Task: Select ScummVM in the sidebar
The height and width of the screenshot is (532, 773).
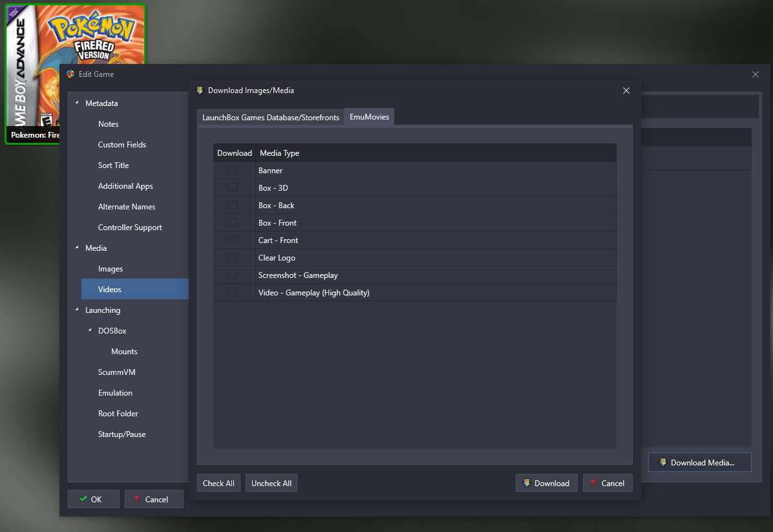Action: pos(116,372)
